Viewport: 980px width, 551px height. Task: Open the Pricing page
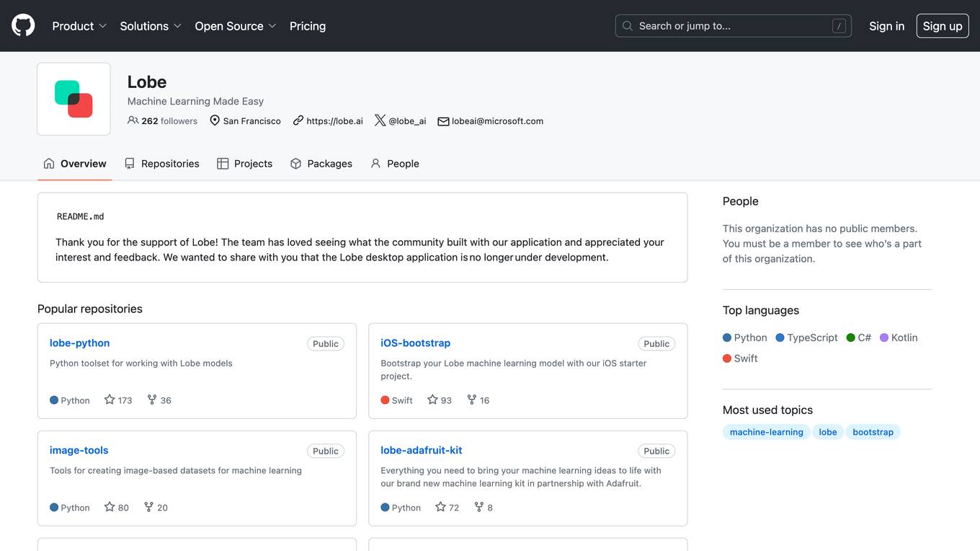click(308, 26)
